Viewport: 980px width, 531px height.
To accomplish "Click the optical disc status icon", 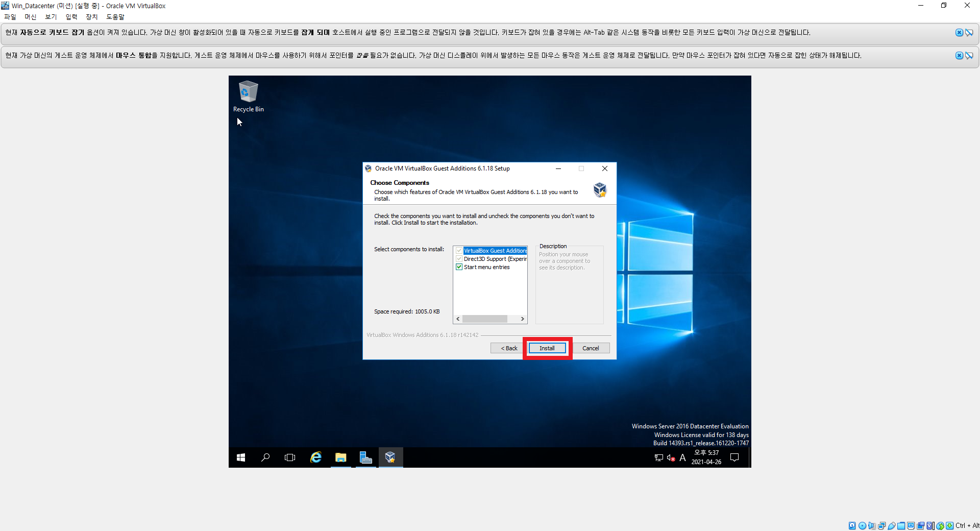I will click(862, 525).
